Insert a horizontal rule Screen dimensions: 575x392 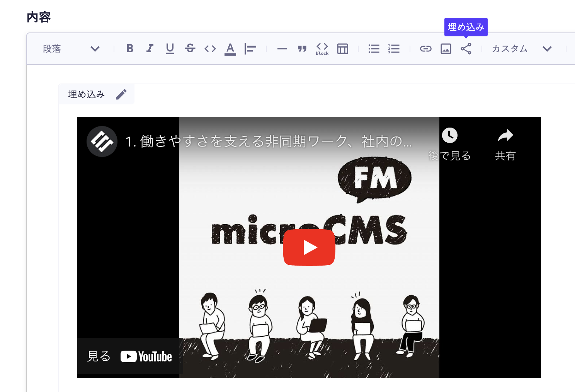pyautogui.click(x=282, y=48)
